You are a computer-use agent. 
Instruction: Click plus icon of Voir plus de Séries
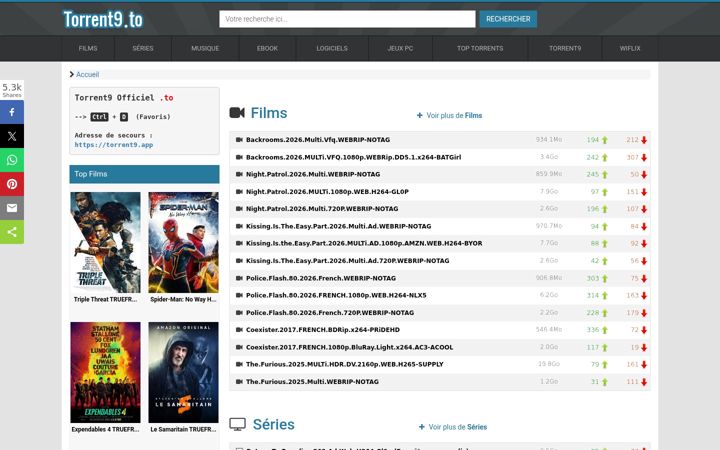tap(422, 427)
